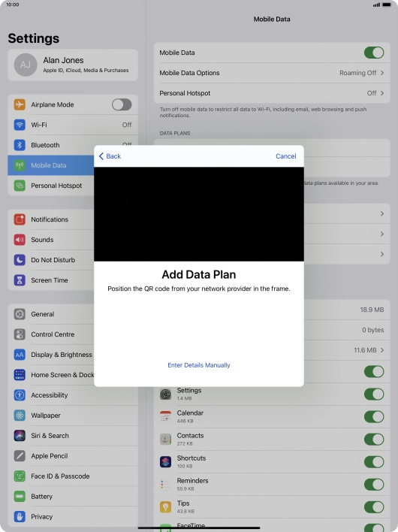Viewport: 398px width, 532px height.
Task: Select Wi-Fi in settings sidebar
Action: pyautogui.click(x=73, y=125)
